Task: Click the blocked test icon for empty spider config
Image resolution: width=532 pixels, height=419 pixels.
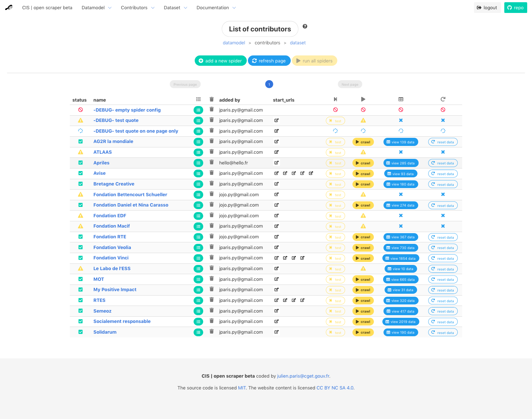Action: [x=335, y=110]
